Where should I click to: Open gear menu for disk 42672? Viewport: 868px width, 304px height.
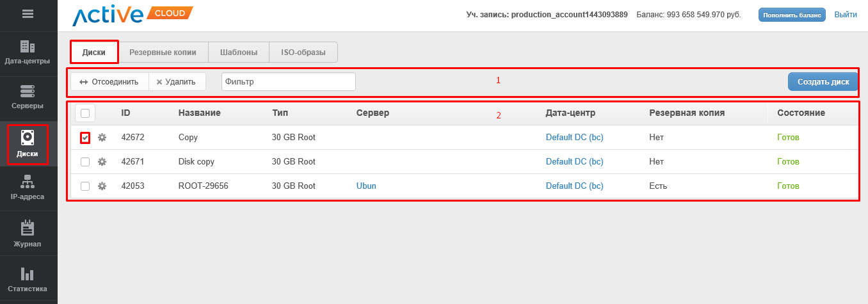tap(102, 138)
